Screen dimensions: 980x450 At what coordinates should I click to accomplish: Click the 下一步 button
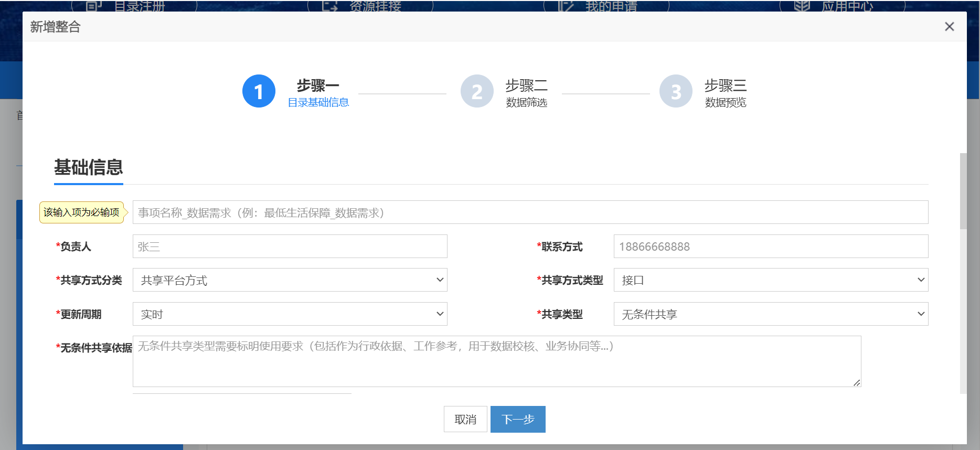[518, 419]
